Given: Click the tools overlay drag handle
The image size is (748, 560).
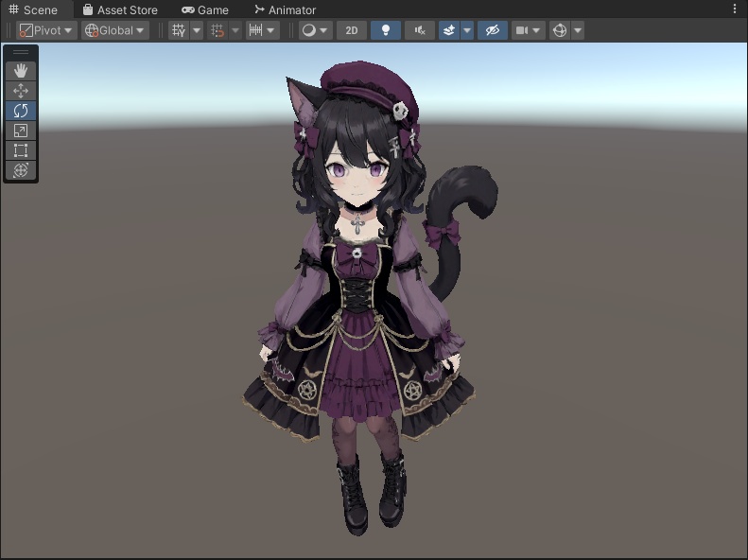Looking at the screenshot, I should click(x=21, y=52).
